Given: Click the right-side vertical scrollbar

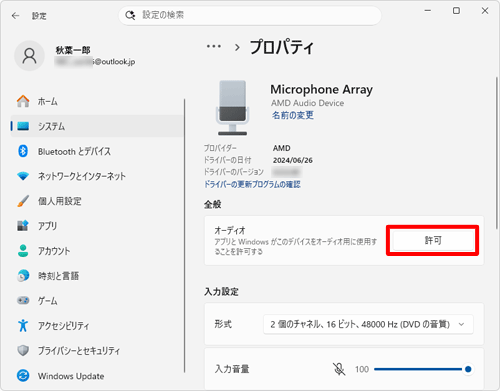Looking at the screenshot, I should (497, 153).
